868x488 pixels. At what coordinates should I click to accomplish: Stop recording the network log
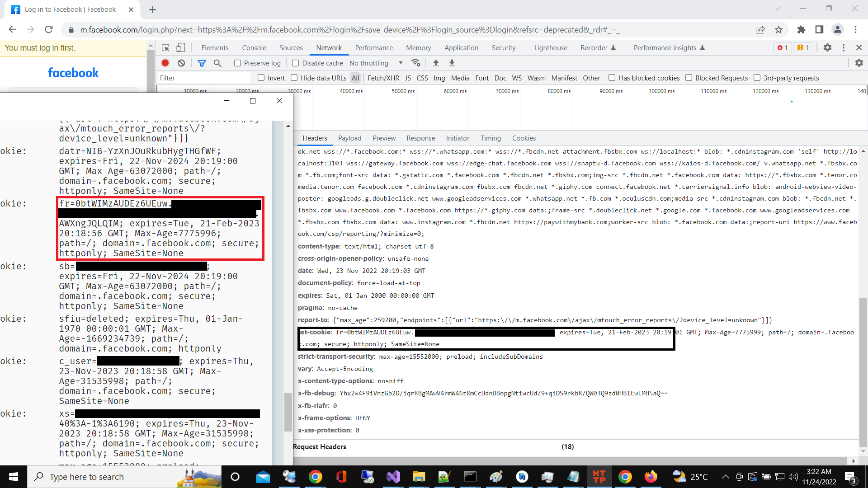(165, 63)
